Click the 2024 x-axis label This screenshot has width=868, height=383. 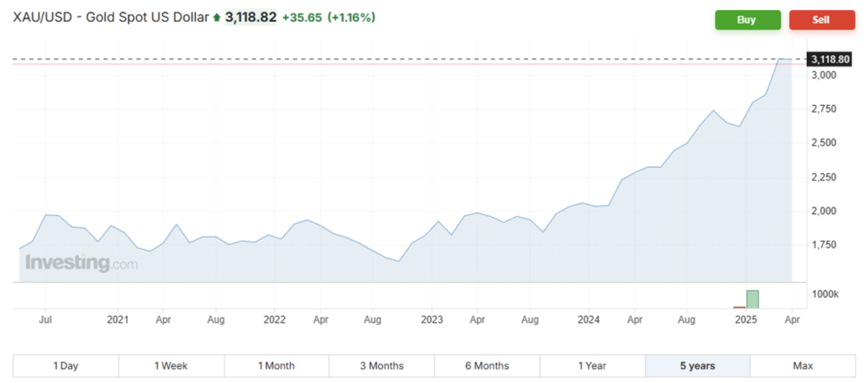pos(588,320)
